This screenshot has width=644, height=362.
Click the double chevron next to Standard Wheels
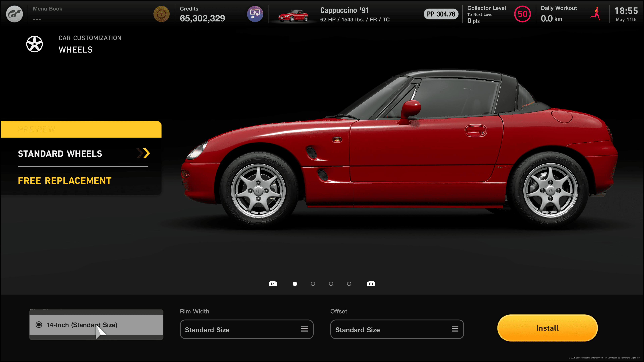point(143,153)
